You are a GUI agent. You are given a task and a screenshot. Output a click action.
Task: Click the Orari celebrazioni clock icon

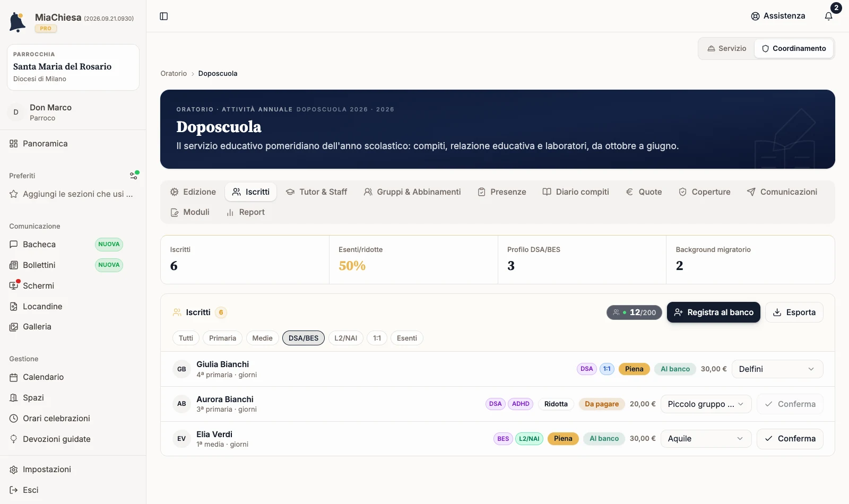point(14,419)
